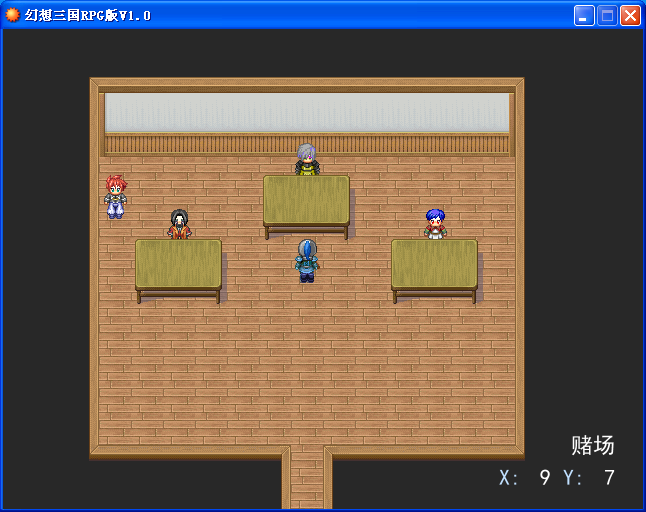Click the exit corridor at the bottom
This screenshot has height=512, width=646.
click(307, 478)
